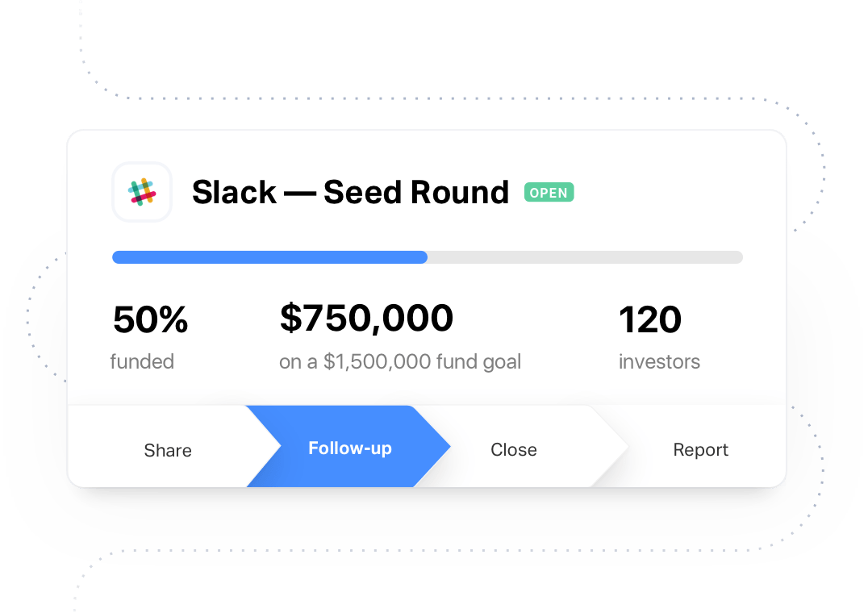Click the Slack — Seed Round title

point(350,192)
